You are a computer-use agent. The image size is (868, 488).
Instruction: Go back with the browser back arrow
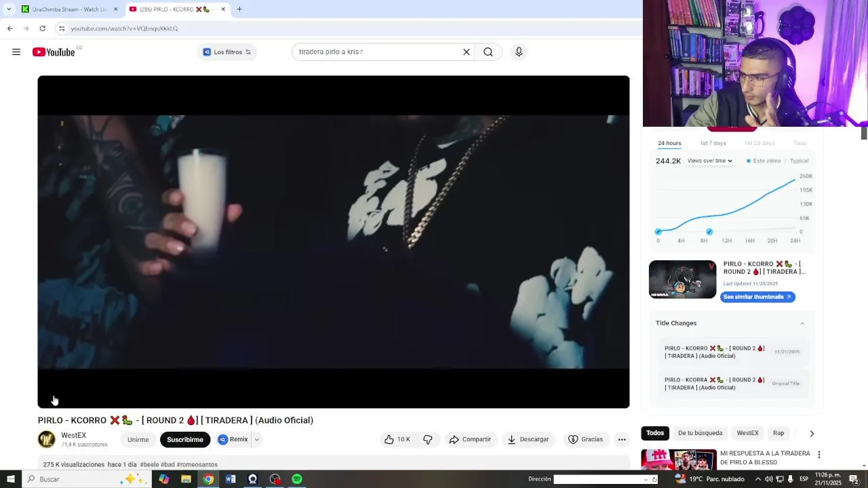point(9,28)
